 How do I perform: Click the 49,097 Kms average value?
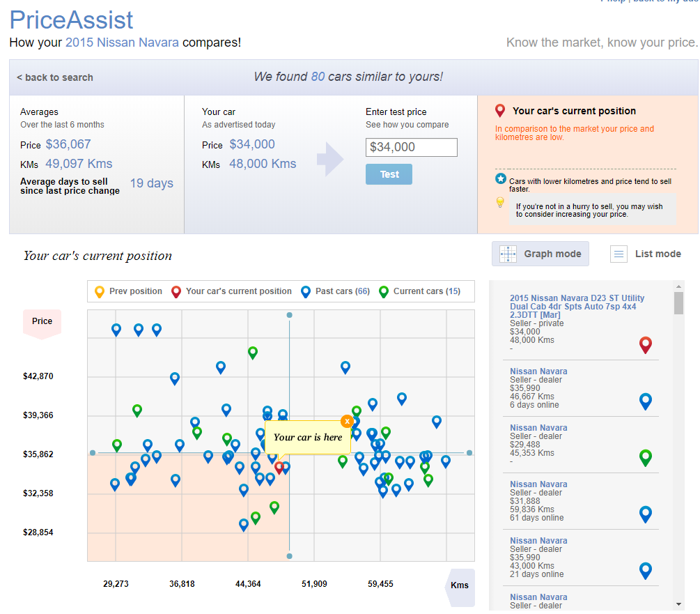(x=79, y=164)
